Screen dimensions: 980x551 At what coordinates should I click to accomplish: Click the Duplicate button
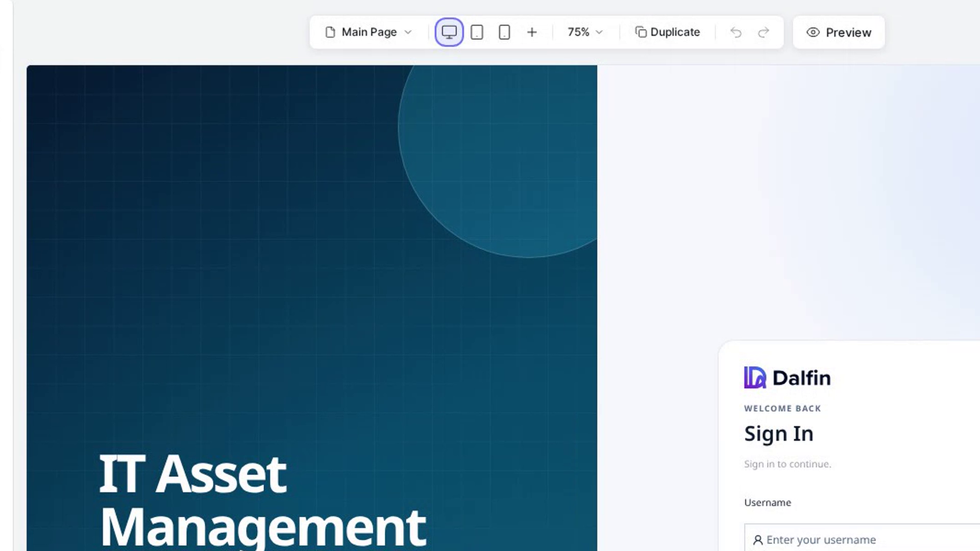click(x=668, y=32)
